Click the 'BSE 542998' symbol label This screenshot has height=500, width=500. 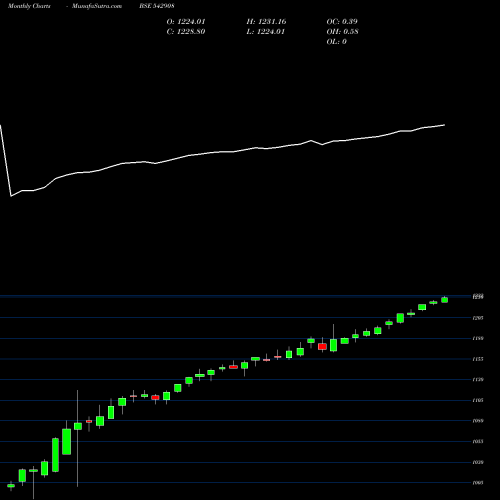[157, 6]
